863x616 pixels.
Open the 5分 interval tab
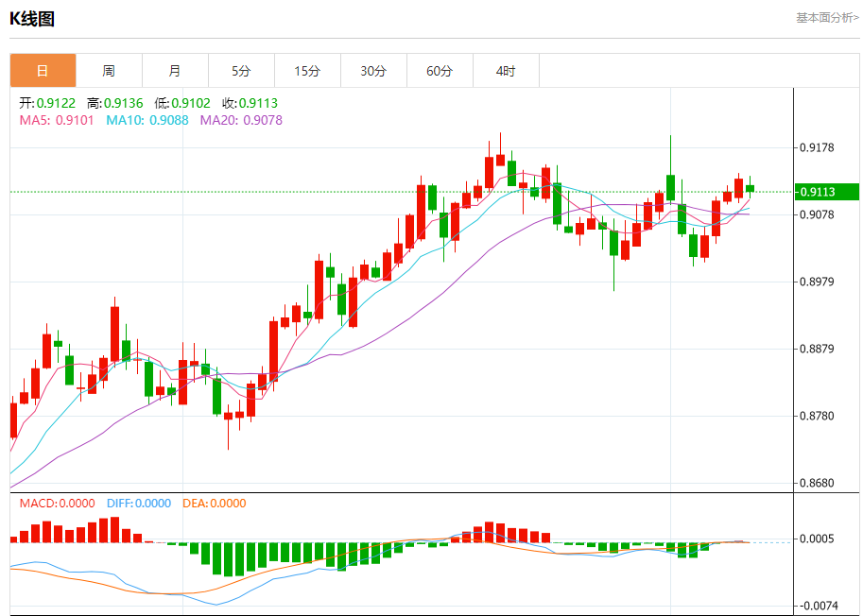point(241,71)
